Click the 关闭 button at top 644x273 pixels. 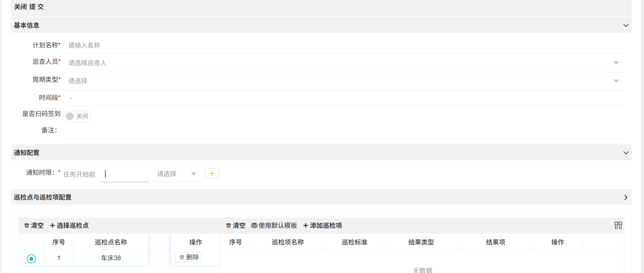point(21,7)
